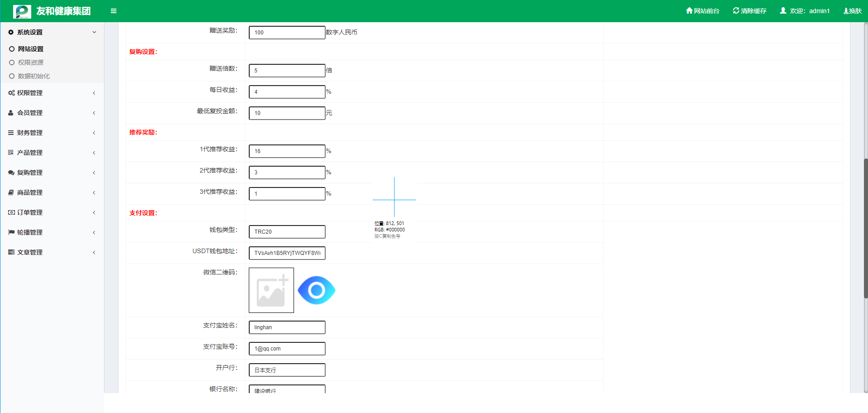
Task: Select 权限资源 submenu item
Action: (x=30, y=62)
